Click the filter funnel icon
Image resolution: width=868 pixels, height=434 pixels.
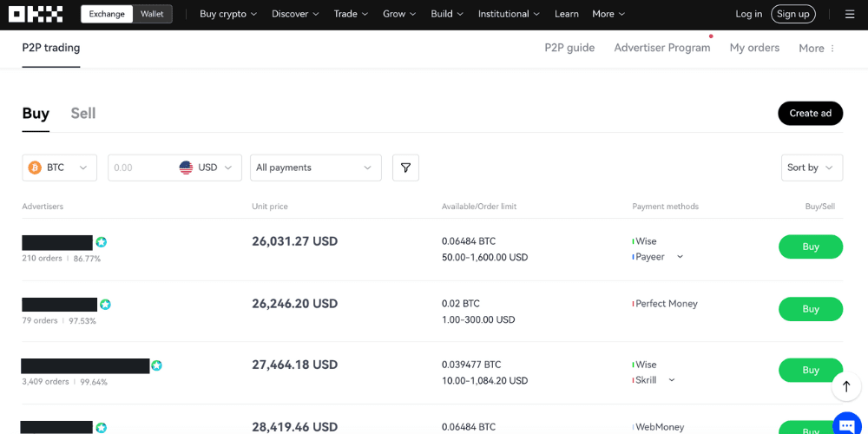pos(405,168)
